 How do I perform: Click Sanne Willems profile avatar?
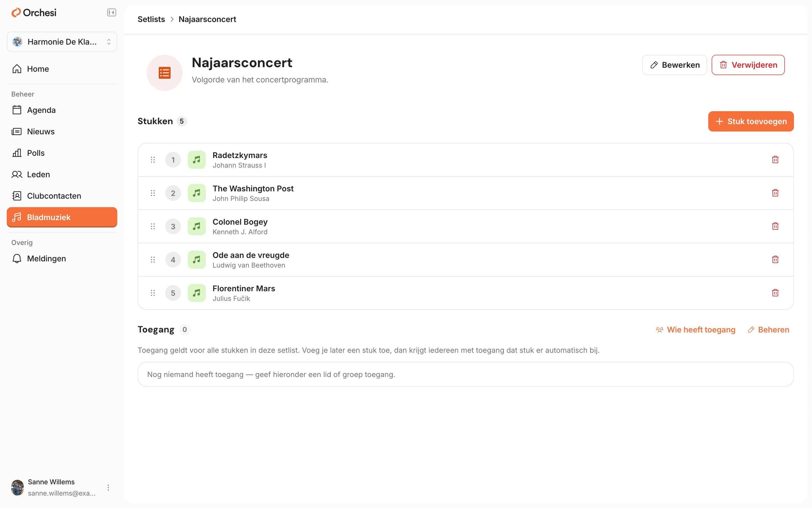coord(17,487)
